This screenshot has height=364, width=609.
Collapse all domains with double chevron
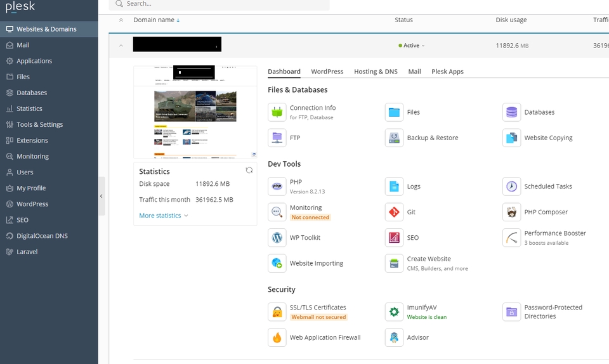coord(121,20)
